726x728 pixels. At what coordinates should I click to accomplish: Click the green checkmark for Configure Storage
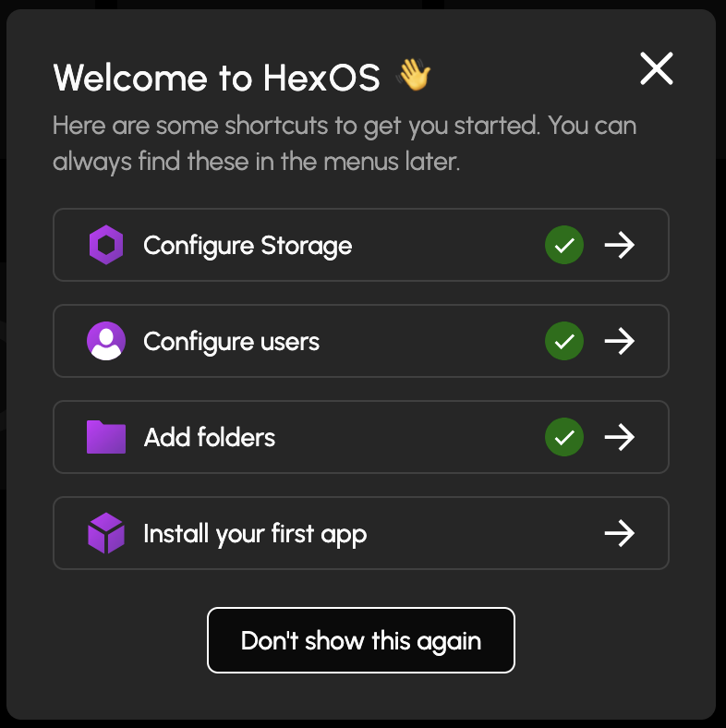(x=564, y=246)
